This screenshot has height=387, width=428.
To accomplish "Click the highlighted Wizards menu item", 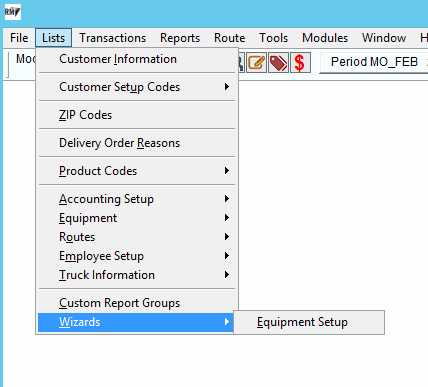I will (x=136, y=322).
